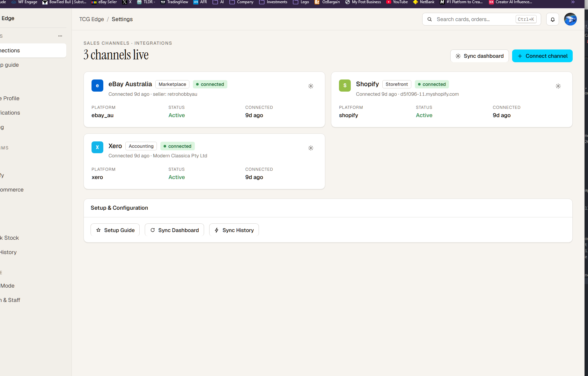
Task: Go to TCG Edge breadcrumb link
Action: coord(92,19)
